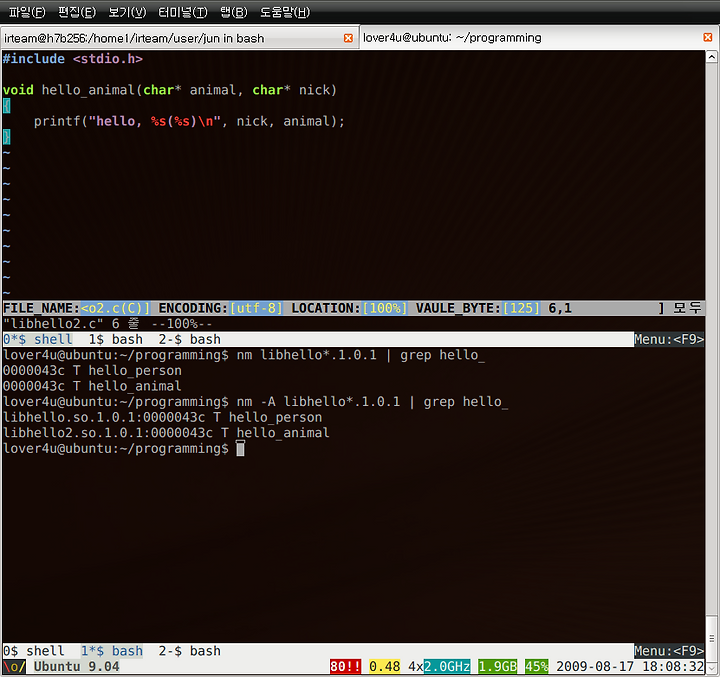Click libhello.so.1.0.1 hello_person output line
The height and width of the screenshot is (677, 720).
pyautogui.click(x=163, y=417)
